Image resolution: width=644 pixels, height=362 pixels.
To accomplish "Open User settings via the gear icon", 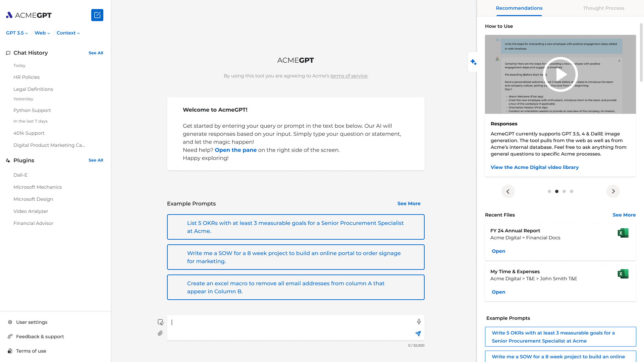I will coord(10,322).
